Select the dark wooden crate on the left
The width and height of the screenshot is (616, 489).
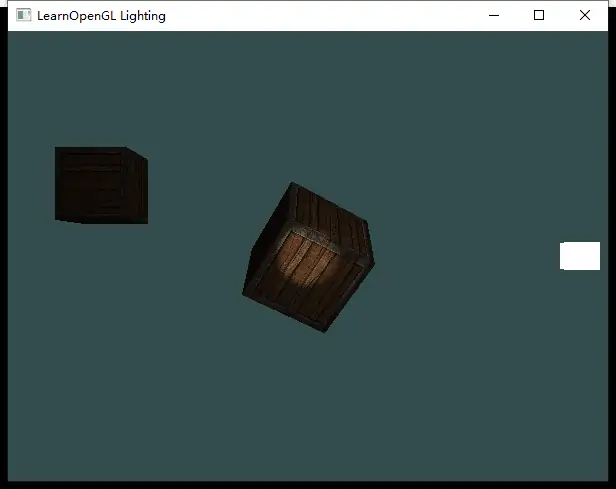tap(92, 184)
